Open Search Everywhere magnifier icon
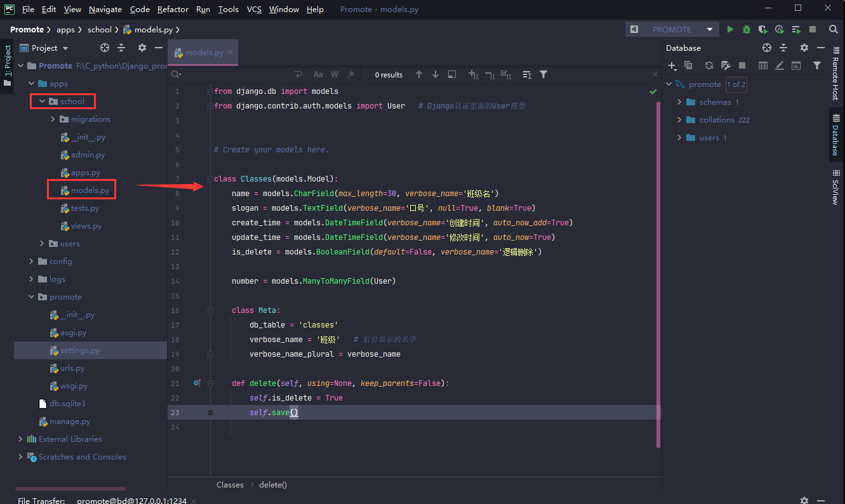 [834, 29]
